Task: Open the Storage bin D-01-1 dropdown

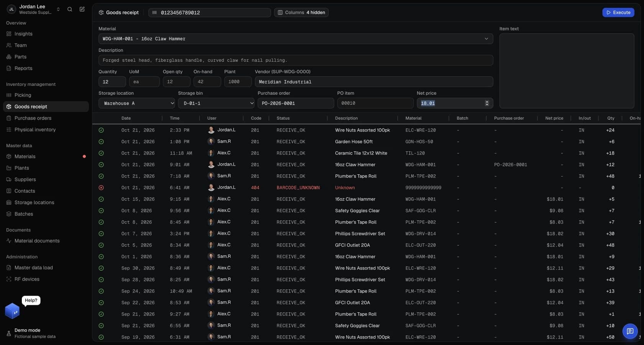Action: pyautogui.click(x=216, y=103)
